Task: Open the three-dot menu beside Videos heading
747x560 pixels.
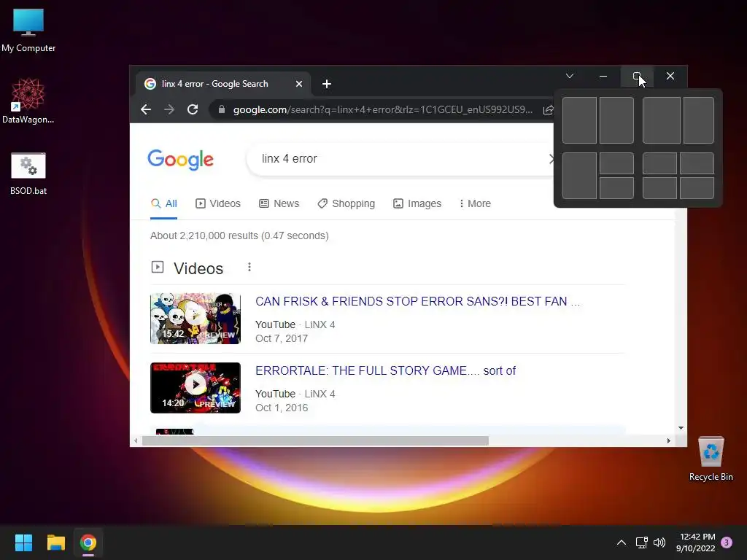Action: [249, 267]
